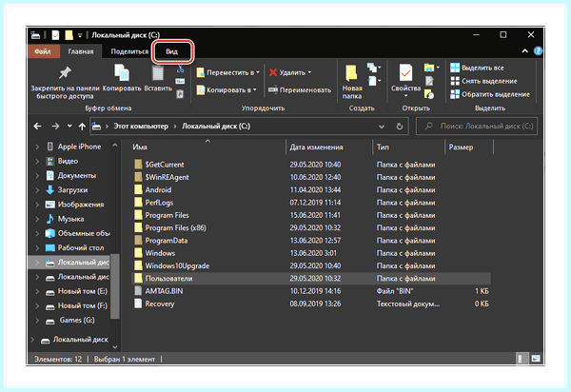Switch to the Главная tab
Image resolution: width=571 pixels, height=392 pixels.
(81, 51)
